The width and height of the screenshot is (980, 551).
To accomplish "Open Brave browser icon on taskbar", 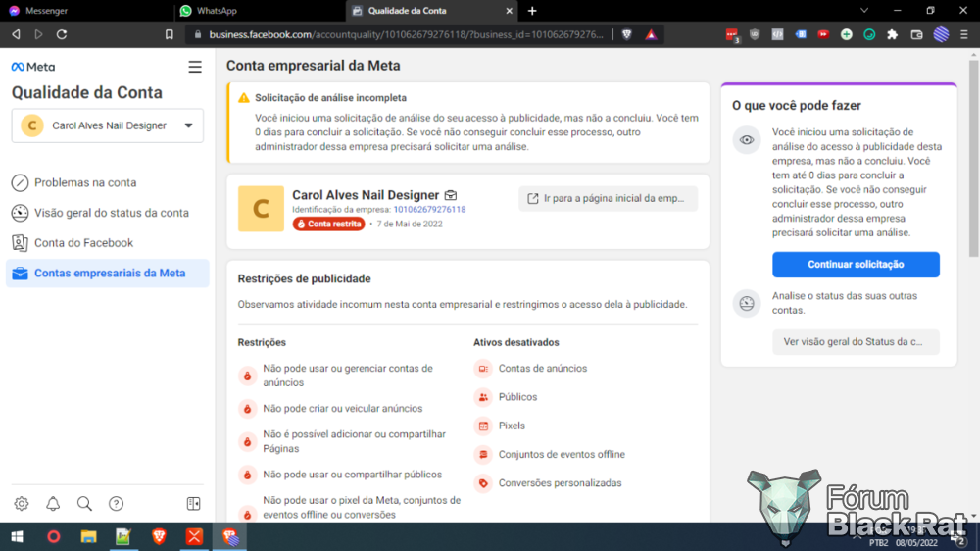I will (160, 536).
